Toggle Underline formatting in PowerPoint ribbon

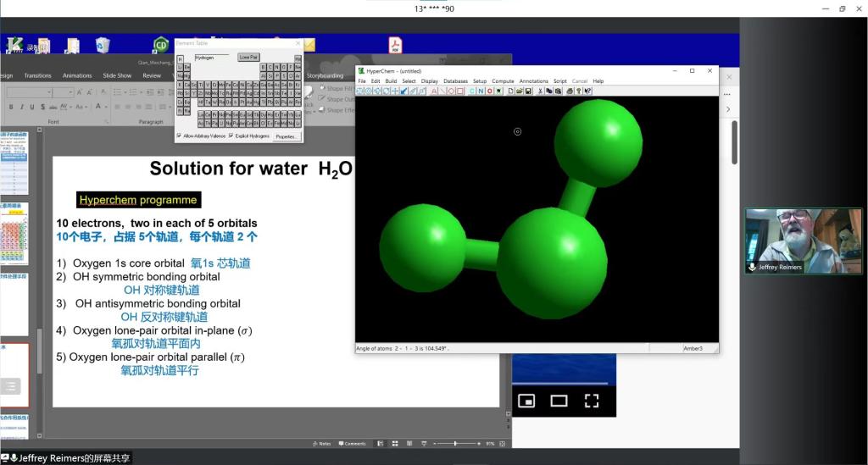(32, 107)
